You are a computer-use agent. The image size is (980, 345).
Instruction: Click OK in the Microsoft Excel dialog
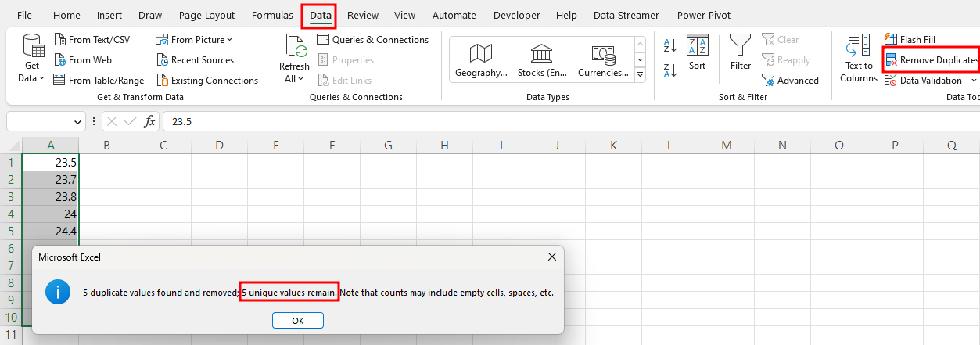[298, 320]
